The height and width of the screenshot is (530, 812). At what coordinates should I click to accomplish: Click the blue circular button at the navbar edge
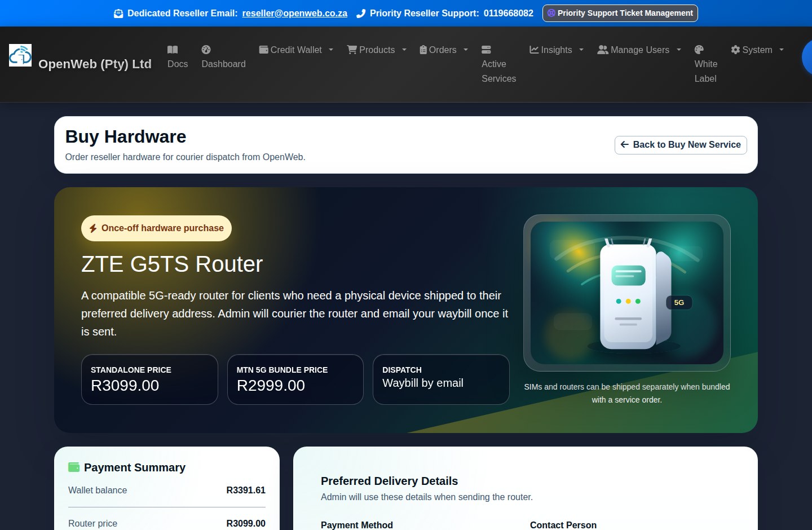coord(807,56)
